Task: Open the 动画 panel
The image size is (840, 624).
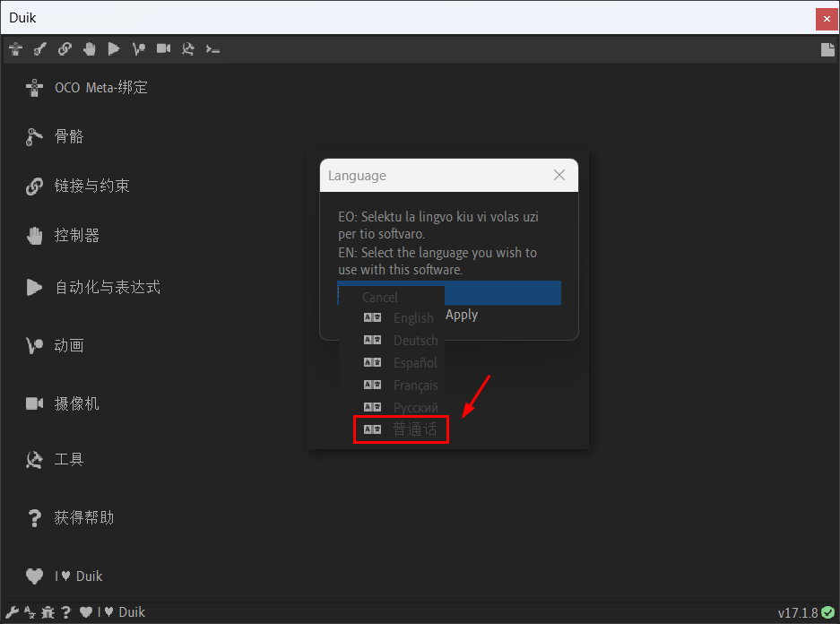Action: click(55, 345)
